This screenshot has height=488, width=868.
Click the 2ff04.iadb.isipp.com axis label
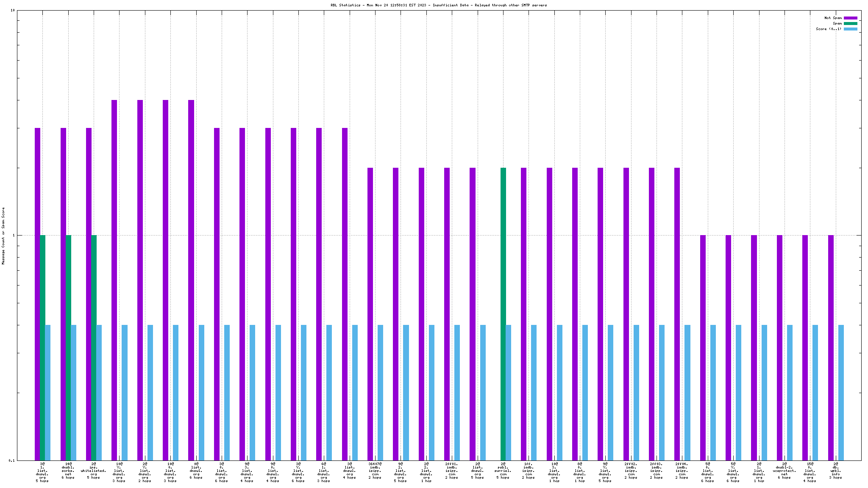click(682, 471)
